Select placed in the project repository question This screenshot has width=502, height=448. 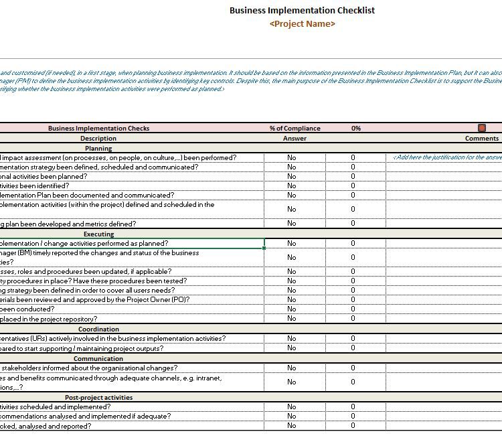[x=132, y=319]
